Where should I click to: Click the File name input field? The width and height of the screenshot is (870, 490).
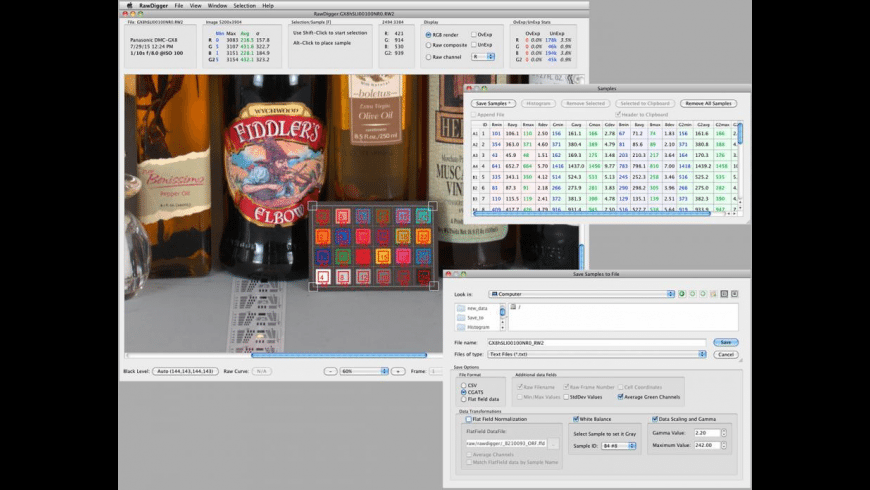pos(596,343)
